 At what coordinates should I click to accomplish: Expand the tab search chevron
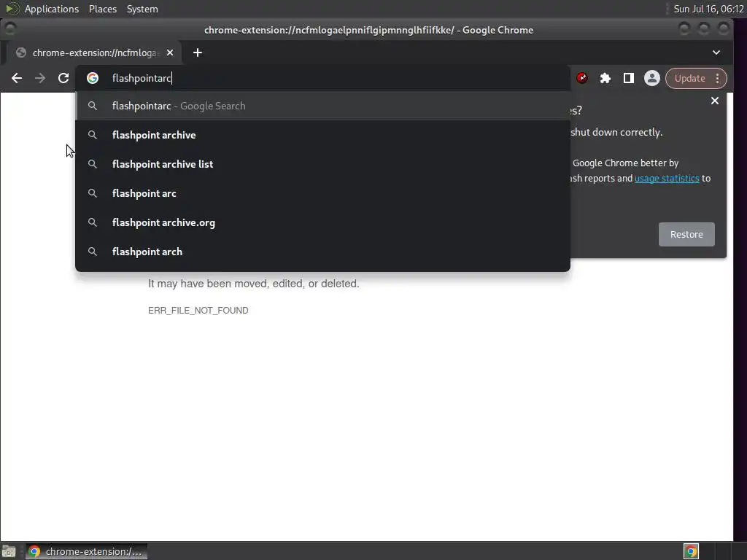coord(716,52)
